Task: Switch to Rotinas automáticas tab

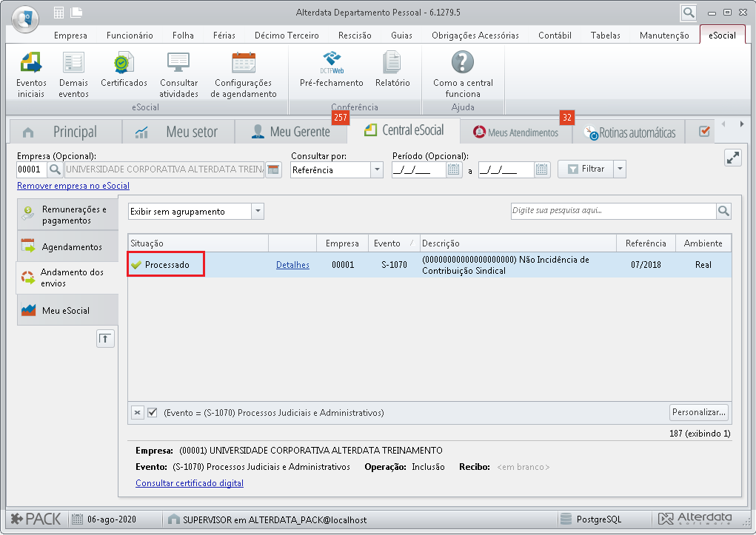Action: point(629,132)
